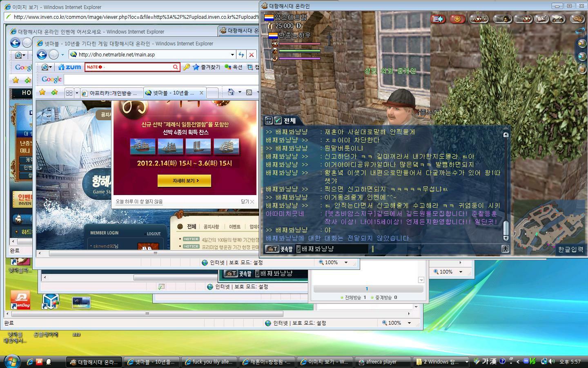The width and height of the screenshot is (588, 368).
Task: Open the address bar URL history dropdown
Action: click(x=232, y=55)
